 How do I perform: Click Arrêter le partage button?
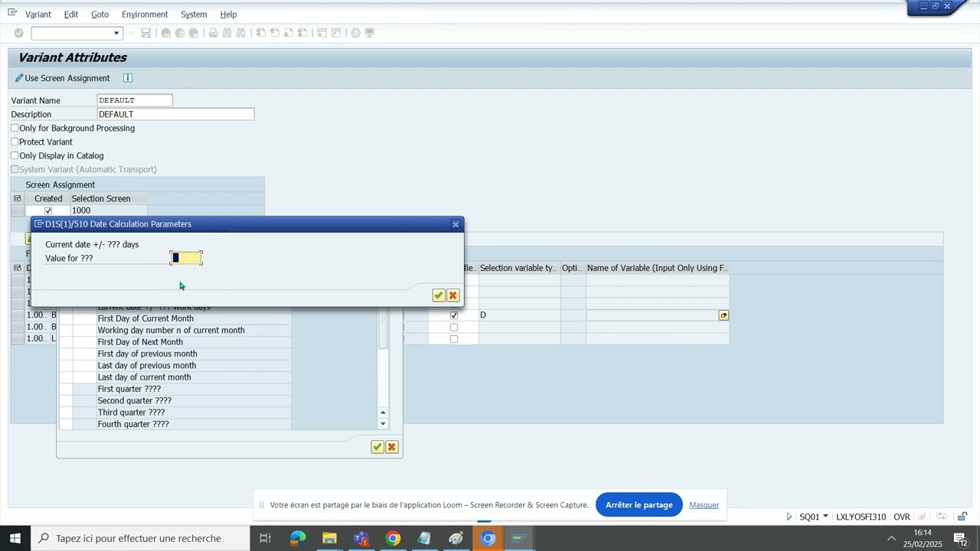pyautogui.click(x=639, y=505)
